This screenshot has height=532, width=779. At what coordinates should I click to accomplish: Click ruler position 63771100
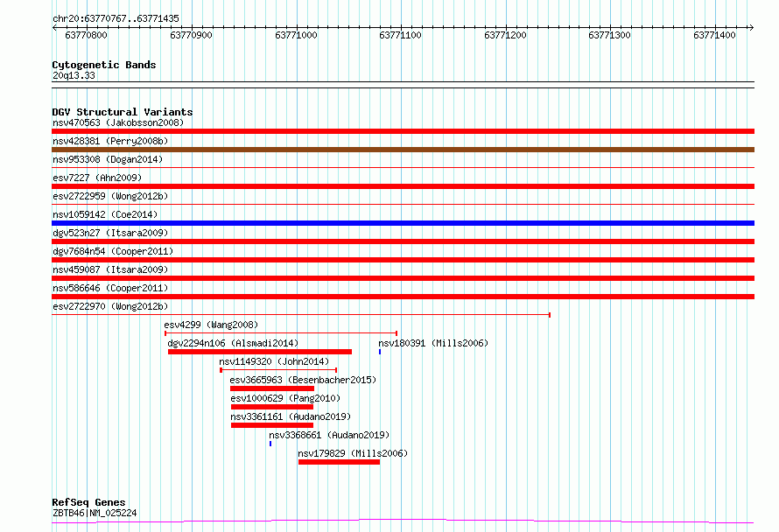400,35
